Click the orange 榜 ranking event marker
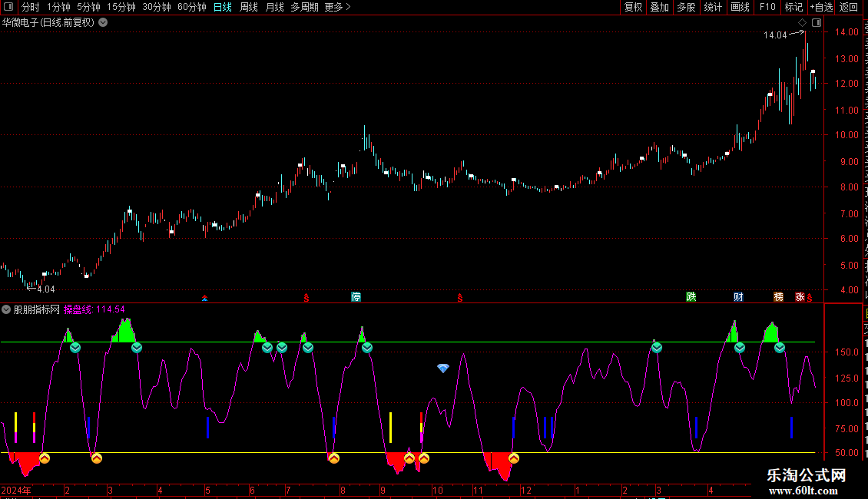 pyautogui.click(x=779, y=297)
